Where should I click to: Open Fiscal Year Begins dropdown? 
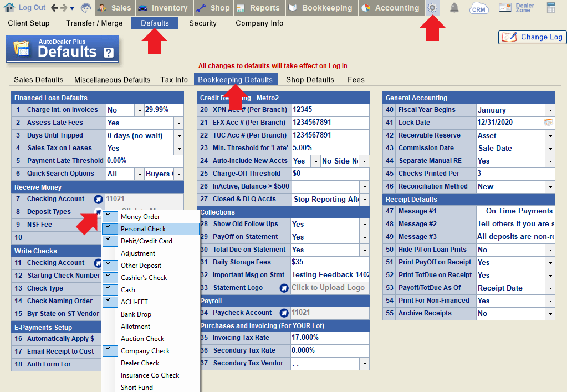click(550, 110)
